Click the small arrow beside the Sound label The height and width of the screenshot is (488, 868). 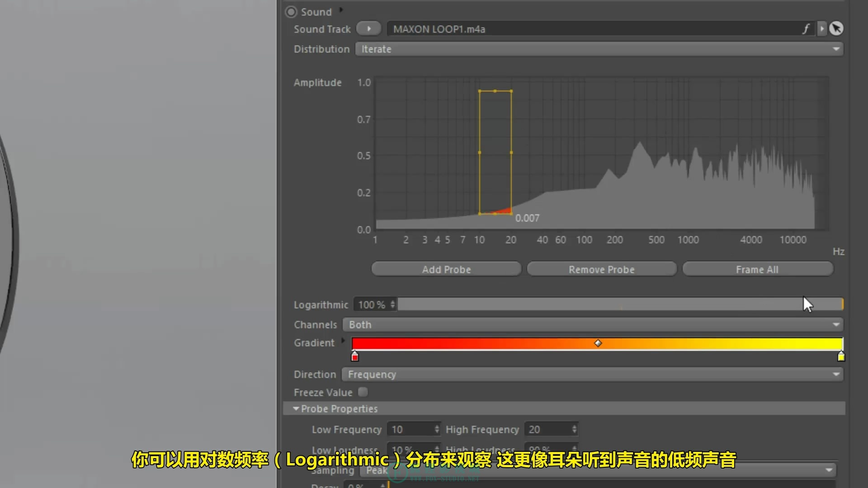click(341, 9)
